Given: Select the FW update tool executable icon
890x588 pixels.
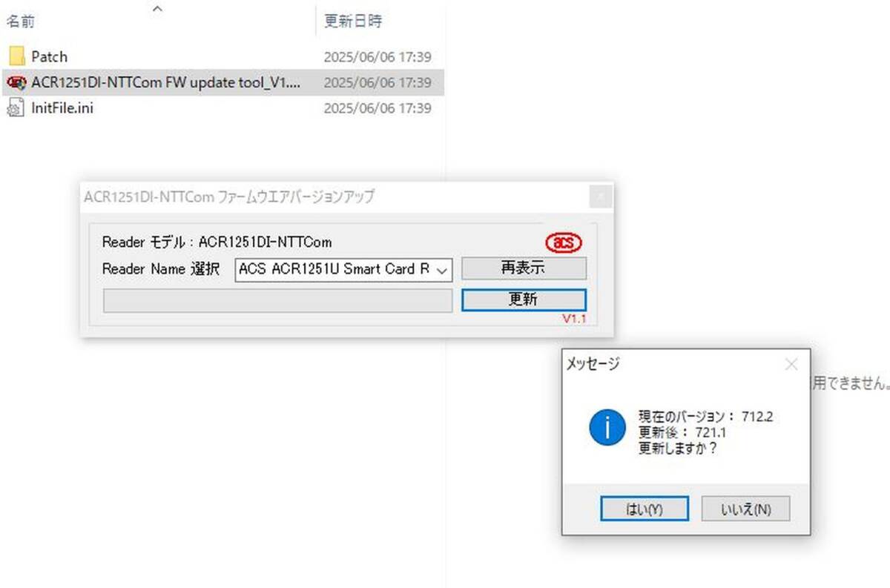Looking at the screenshot, I should coord(16,82).
